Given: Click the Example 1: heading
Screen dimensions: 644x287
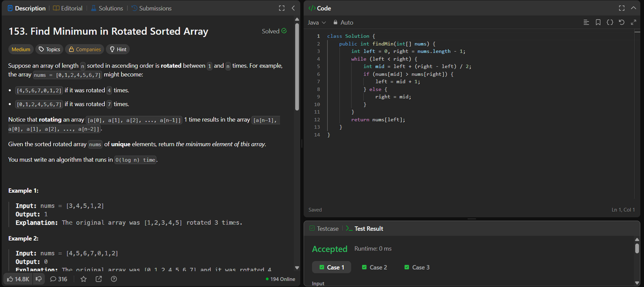Looking at the screenshot, I should click(x=24, y=190).
